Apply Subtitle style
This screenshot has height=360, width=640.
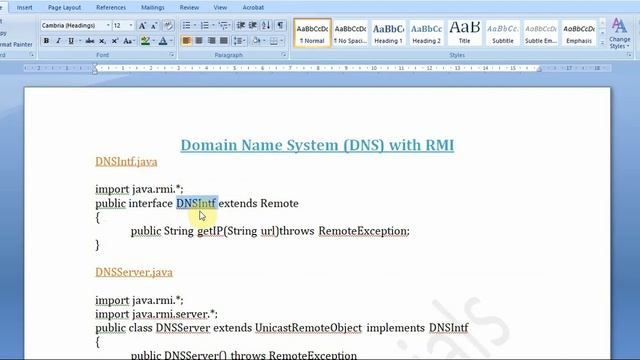coord(502,33)
